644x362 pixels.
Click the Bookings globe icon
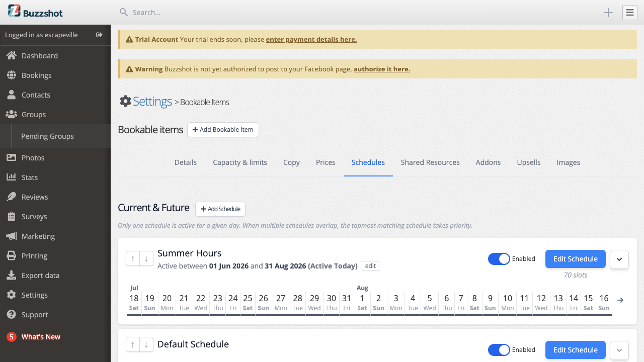point(11,75)
